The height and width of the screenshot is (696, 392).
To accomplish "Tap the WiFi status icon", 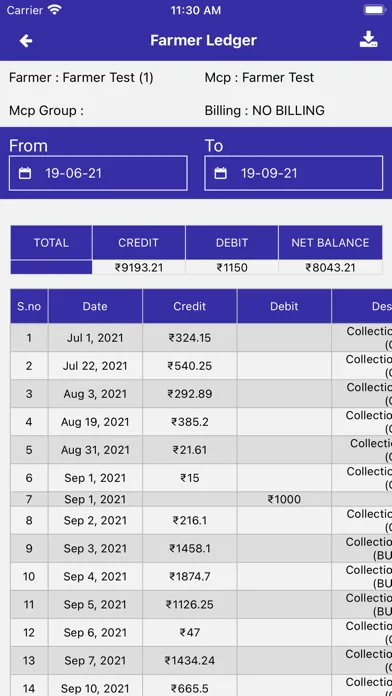I will 55,10.
